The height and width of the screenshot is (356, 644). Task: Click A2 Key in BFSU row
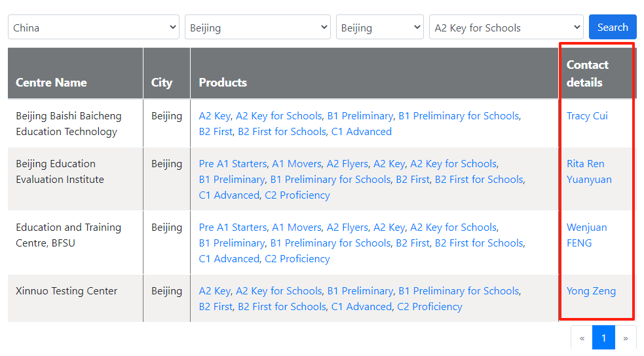tap(389, 227)
